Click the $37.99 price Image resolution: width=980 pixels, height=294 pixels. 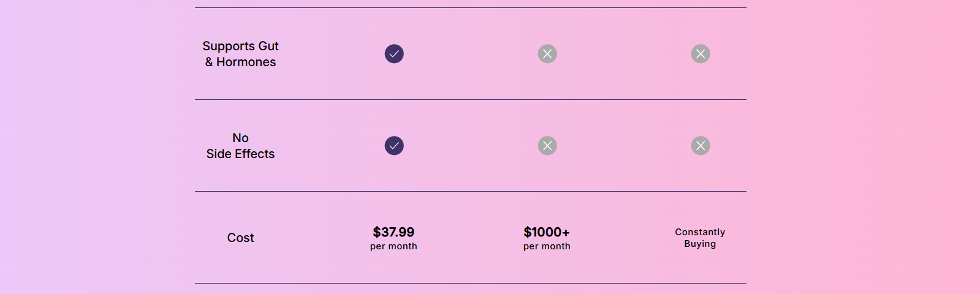point(393,232)
